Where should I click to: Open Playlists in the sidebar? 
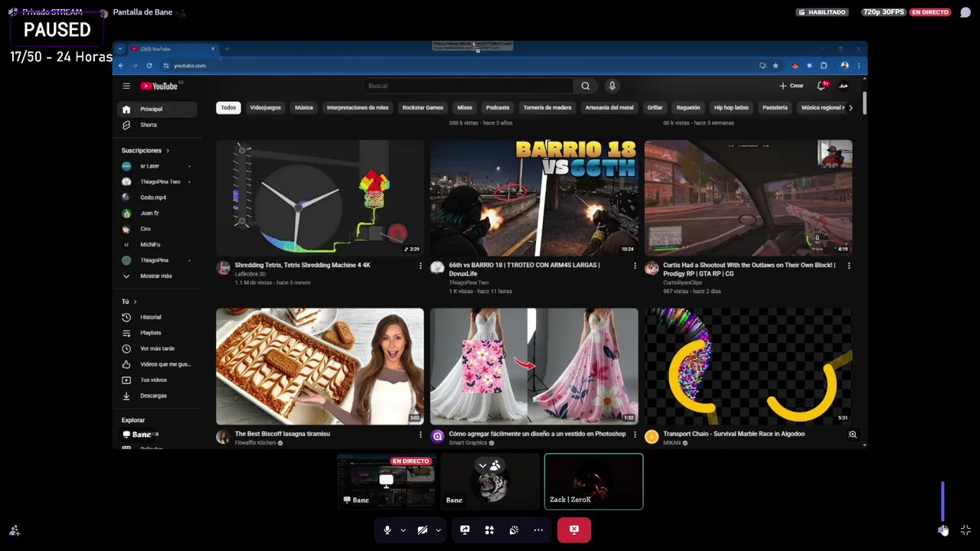click(156, 333)
